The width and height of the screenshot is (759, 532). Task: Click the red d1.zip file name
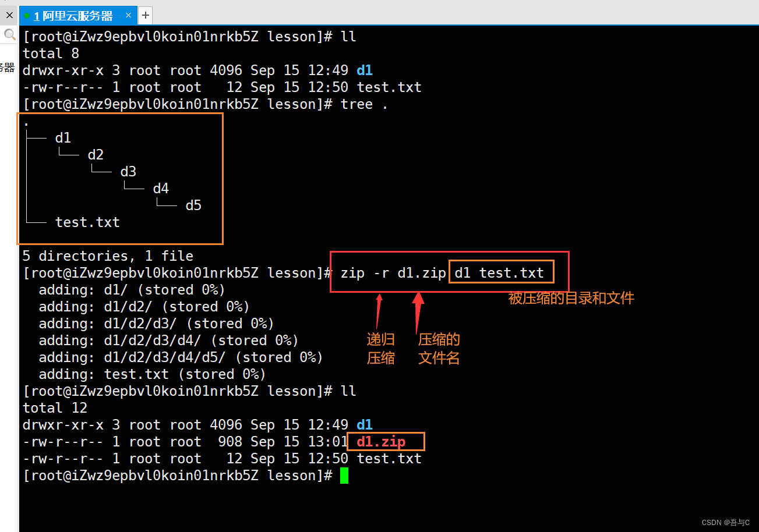coord(381,442)
